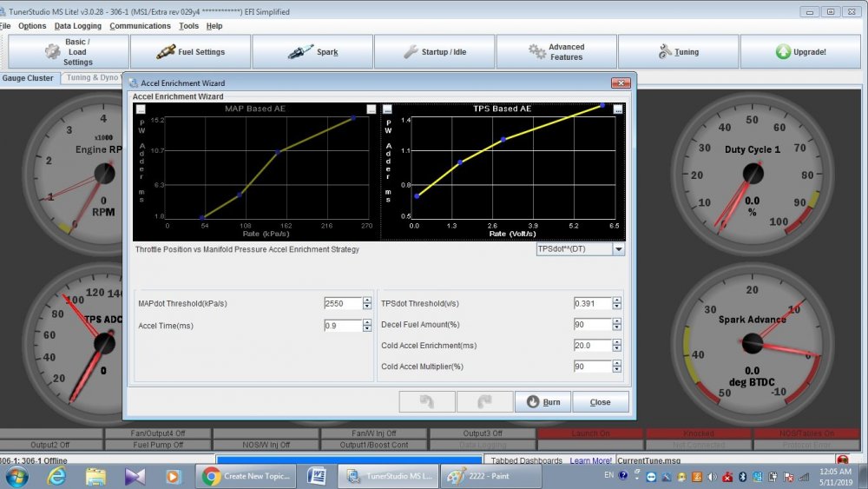Click the Spark Advance gauge
The image size is (868, 489).
(753, 343)
